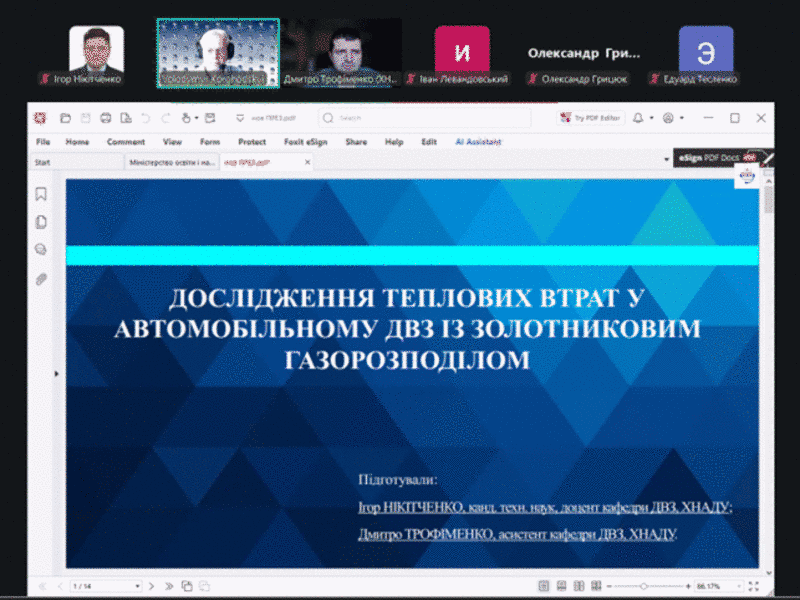Open the Comment menu
Viewport: 800px width, 600px height.
click(126, 142)
